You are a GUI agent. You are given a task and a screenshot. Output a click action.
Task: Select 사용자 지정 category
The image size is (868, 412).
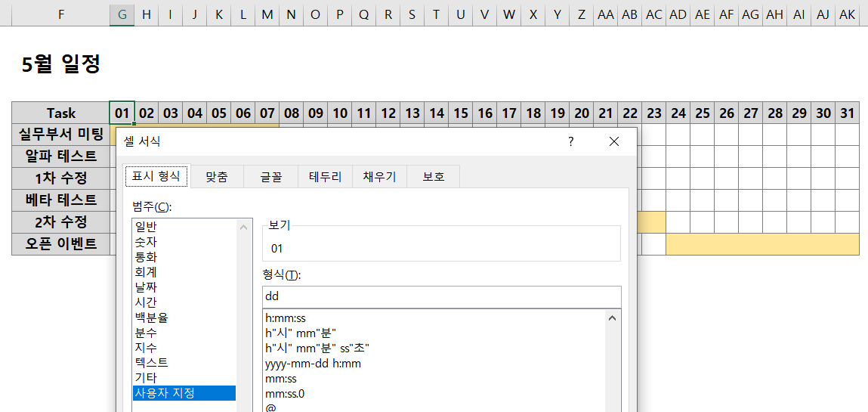(x=184, y=393)
